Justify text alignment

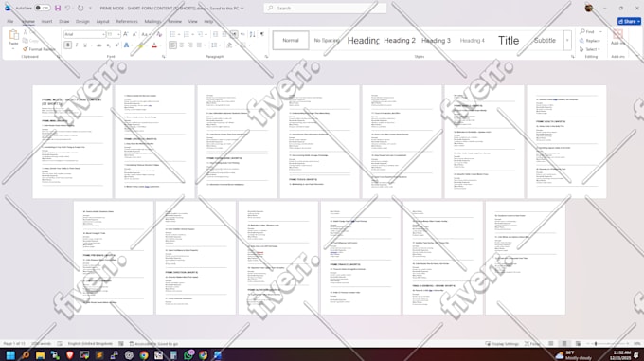(199, 45)
